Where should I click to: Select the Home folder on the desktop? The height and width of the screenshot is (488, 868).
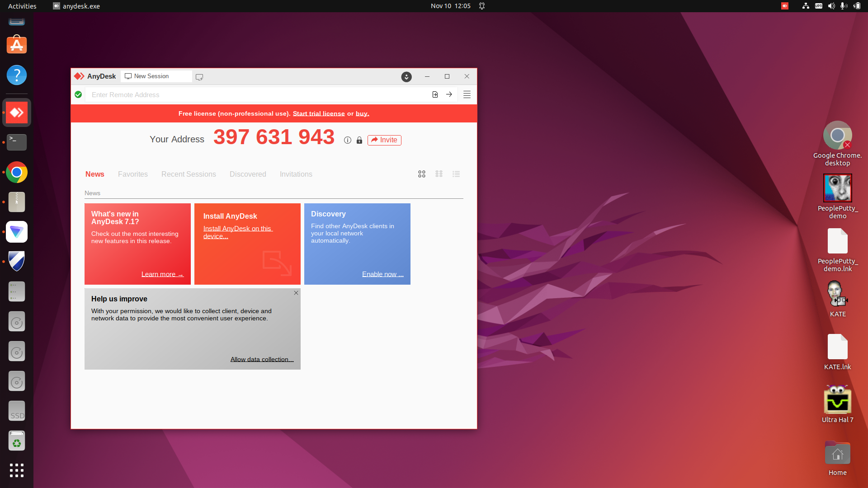coord(838,458)
